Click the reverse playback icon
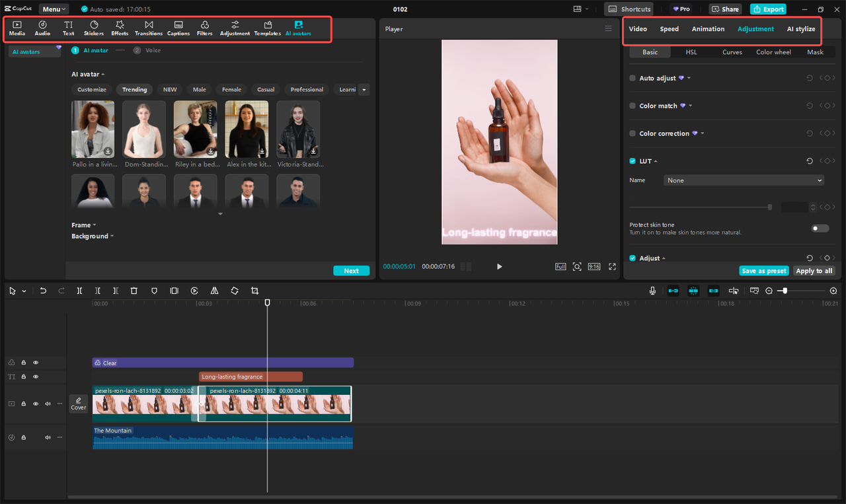 [x=194, y=291]
